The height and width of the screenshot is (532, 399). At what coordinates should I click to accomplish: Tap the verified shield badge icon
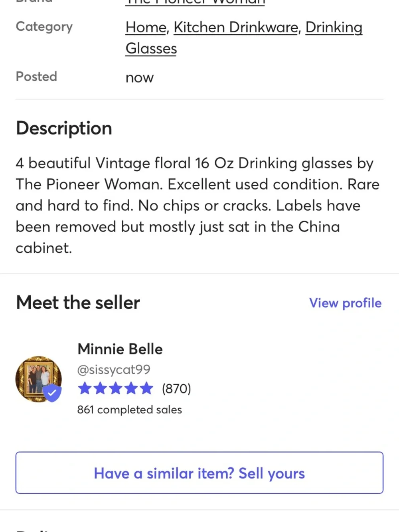click(52, 393)
